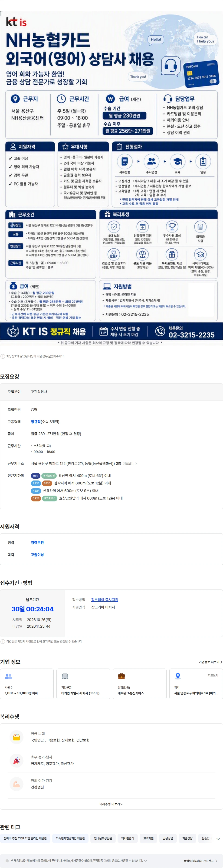Click the 경력무관 link
This screenshot has width=223, height=868.
coord(37,543)
